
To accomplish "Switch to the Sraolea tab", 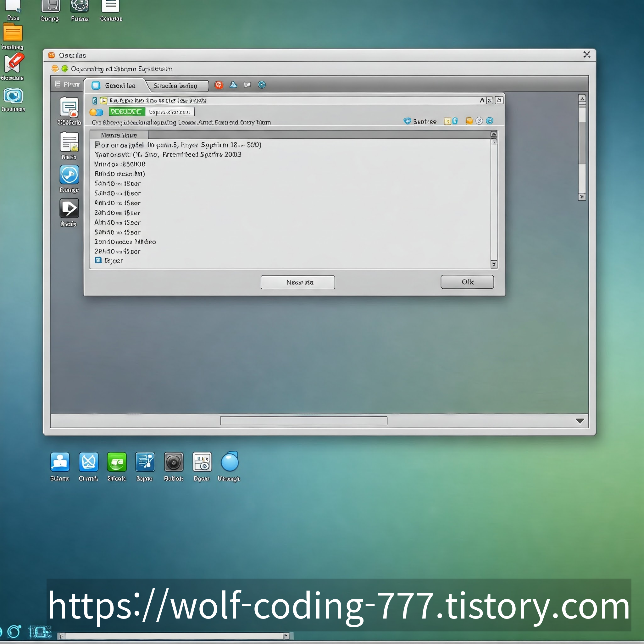I will (176, 86).
